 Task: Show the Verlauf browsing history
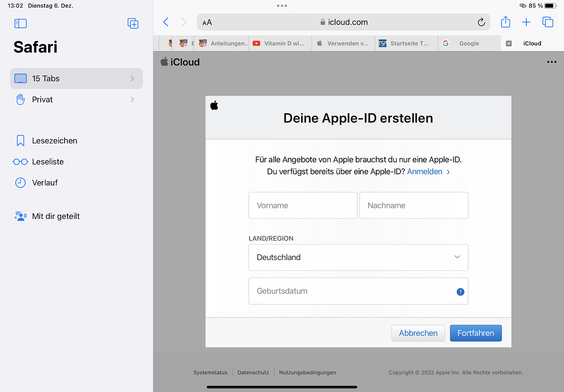point(76,183)
